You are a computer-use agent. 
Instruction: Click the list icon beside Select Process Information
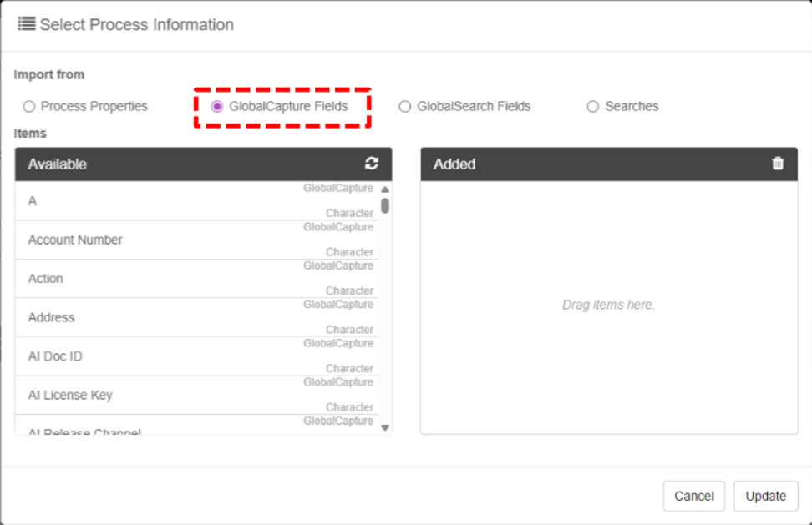tap(27, 24)
